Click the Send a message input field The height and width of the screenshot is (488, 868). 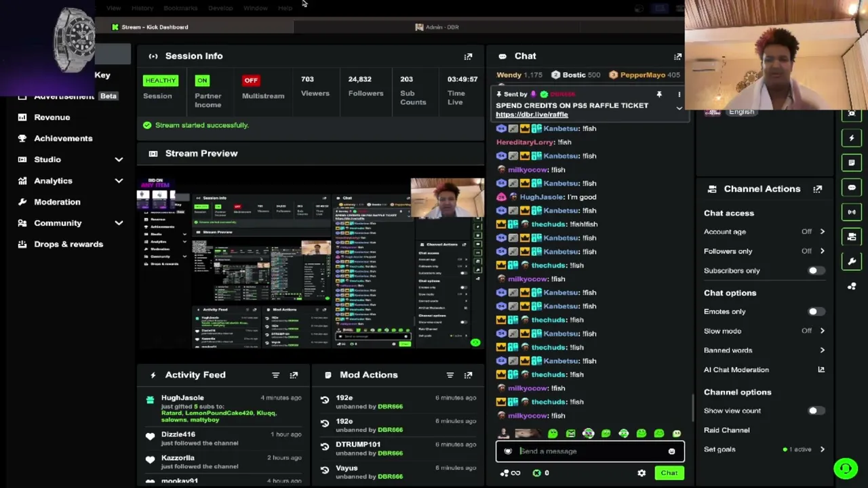click(x=590, y=451)
